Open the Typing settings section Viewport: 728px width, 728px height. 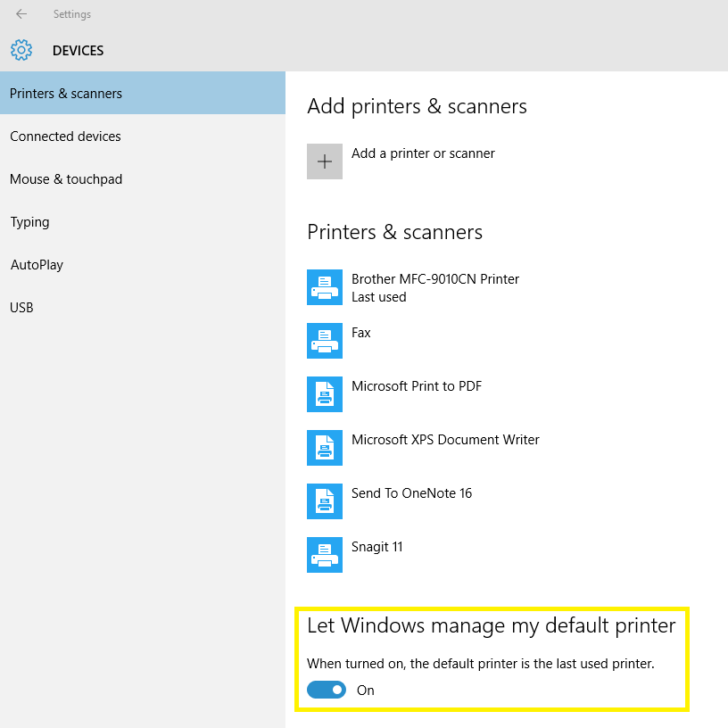click(x=143, y=221)
